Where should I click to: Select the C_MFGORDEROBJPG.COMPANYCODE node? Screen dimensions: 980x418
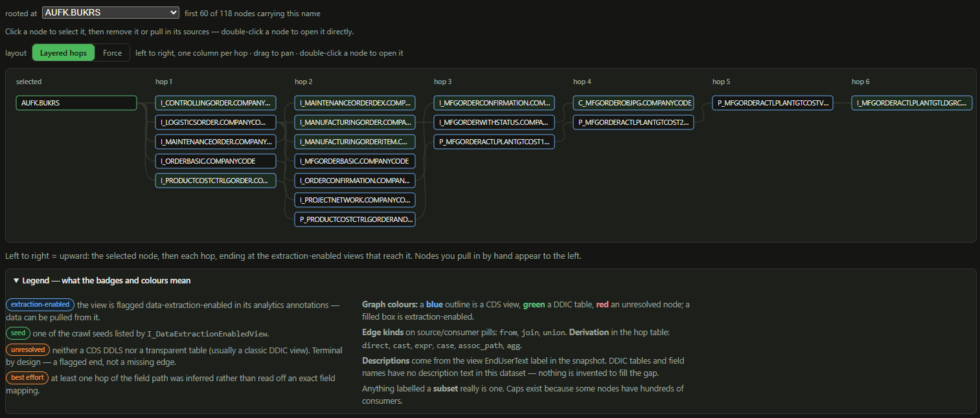tap(633, 103)
